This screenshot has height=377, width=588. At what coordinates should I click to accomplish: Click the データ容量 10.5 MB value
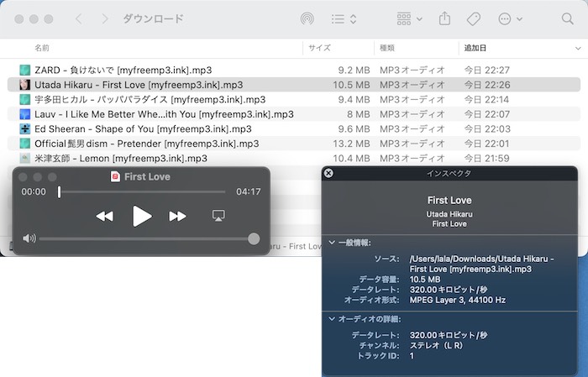click(x=425, y=280)
